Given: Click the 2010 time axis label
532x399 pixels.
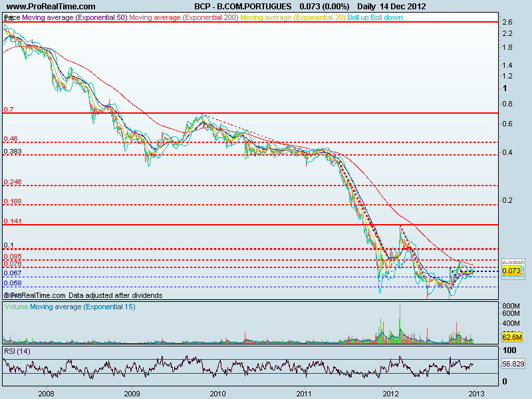Looking at the screenshot, I should (217, 393).
